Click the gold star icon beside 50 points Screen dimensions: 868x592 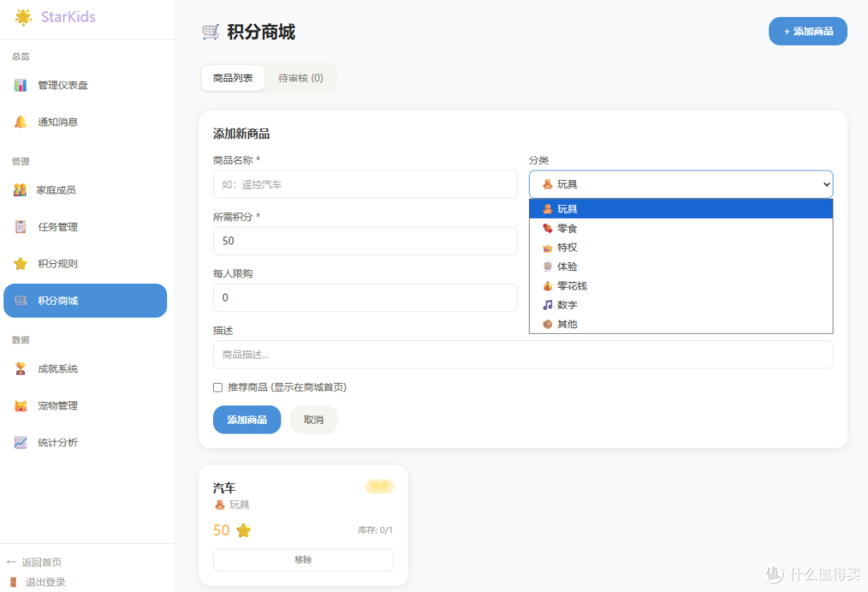(x=244, y=531)
